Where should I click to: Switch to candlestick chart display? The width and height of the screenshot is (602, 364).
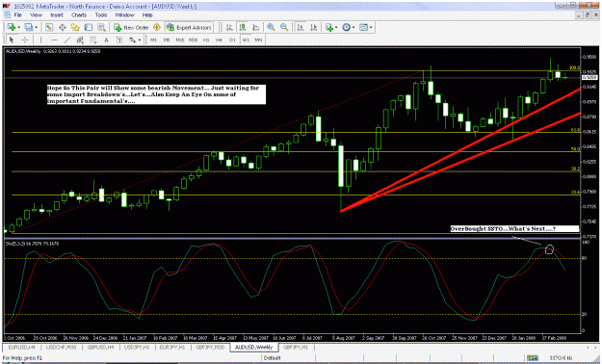[243, 27]
